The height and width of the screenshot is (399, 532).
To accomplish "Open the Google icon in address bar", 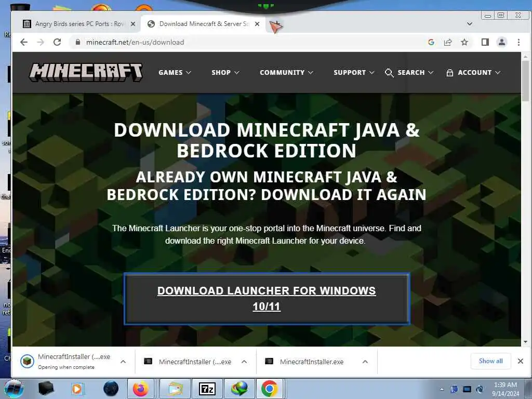I will [431, 42].
